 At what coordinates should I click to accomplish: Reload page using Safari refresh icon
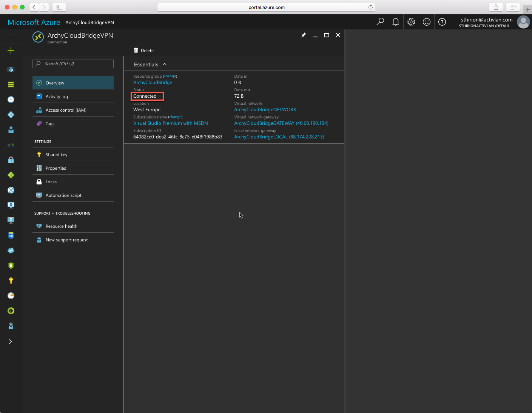point(370,7)
